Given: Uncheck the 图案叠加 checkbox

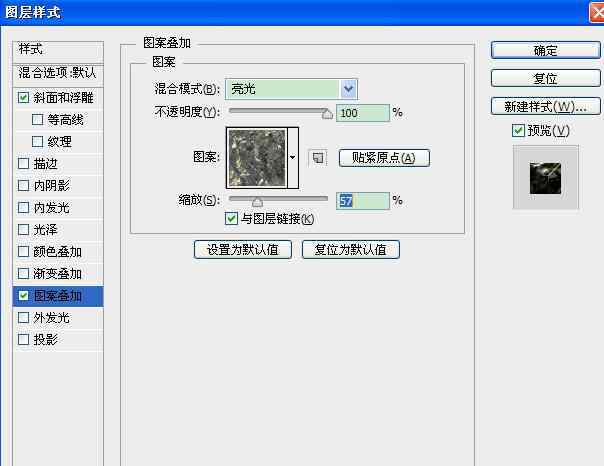Looking at the screenshot, I should [x=23, y=295].
